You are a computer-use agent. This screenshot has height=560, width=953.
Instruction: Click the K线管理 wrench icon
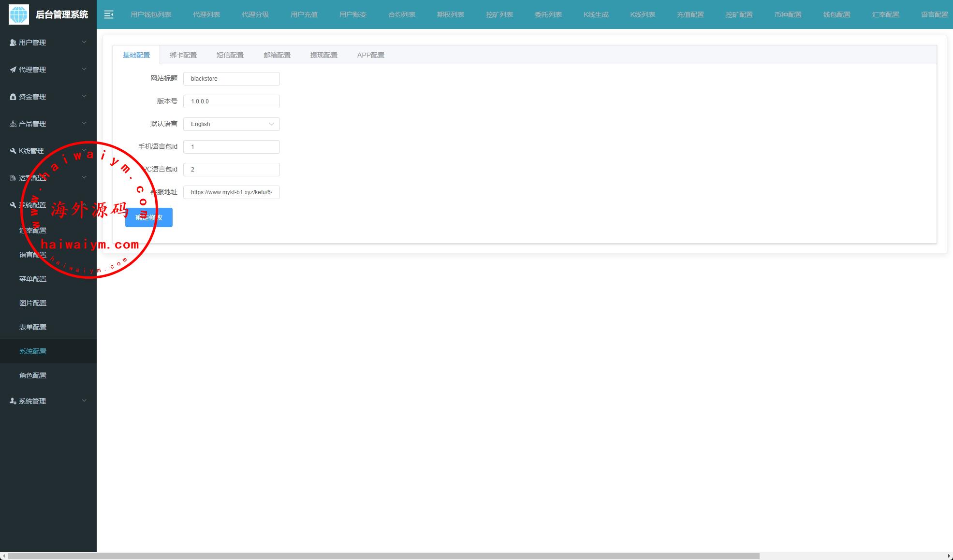pyautogui.click(x=13, y=151)
